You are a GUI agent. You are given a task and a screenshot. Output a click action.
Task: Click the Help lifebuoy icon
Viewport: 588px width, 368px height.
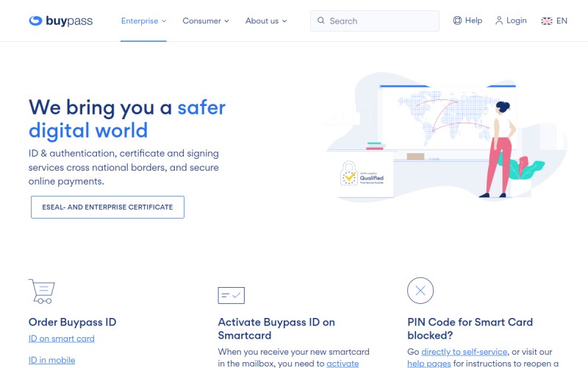tap(457, 21)
